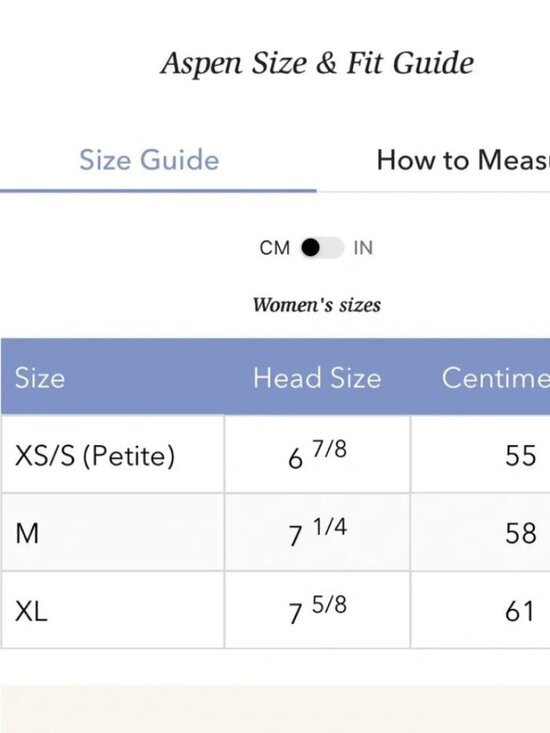Click the Head Size column header
550x733 pixels.
click(317, 378)
